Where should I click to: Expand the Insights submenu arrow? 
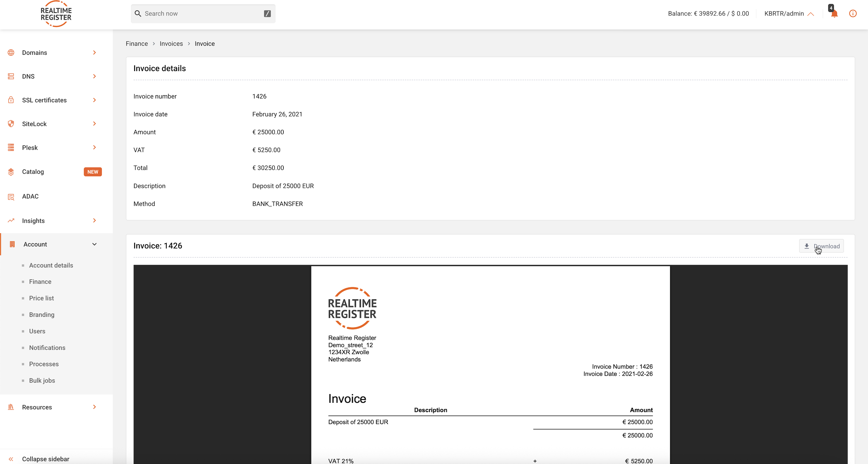[94, 221]
